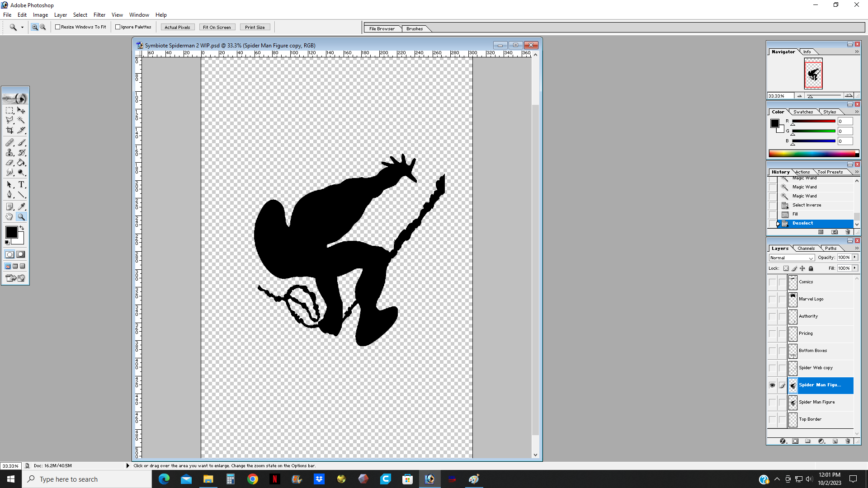The width and height of the screenshot is (868, 488).
Task: Select the Clone Stamp tool
Action: click(x=9, y=153)
